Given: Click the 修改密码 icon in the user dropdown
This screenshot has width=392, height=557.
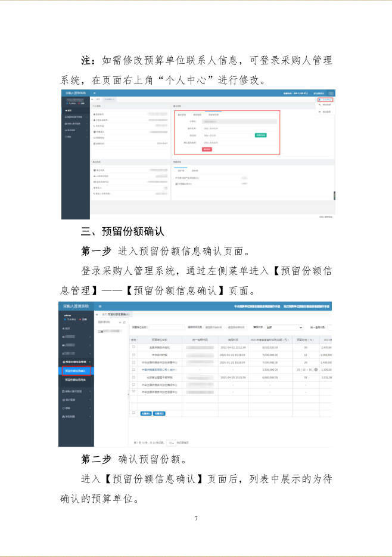Looking at the screenshot, I should 320,105.
